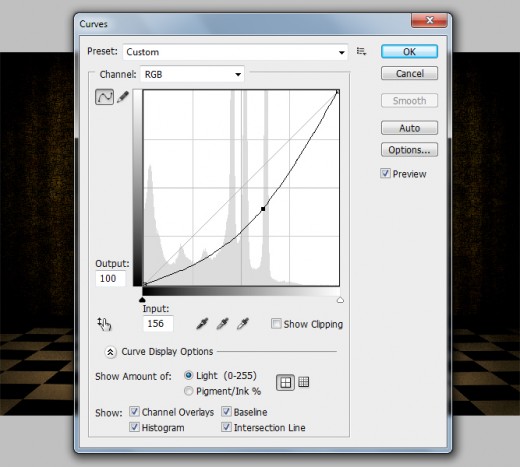520x467 pixels.
Task: Enable Show Clipping checkbox
Action: (276, 324)
